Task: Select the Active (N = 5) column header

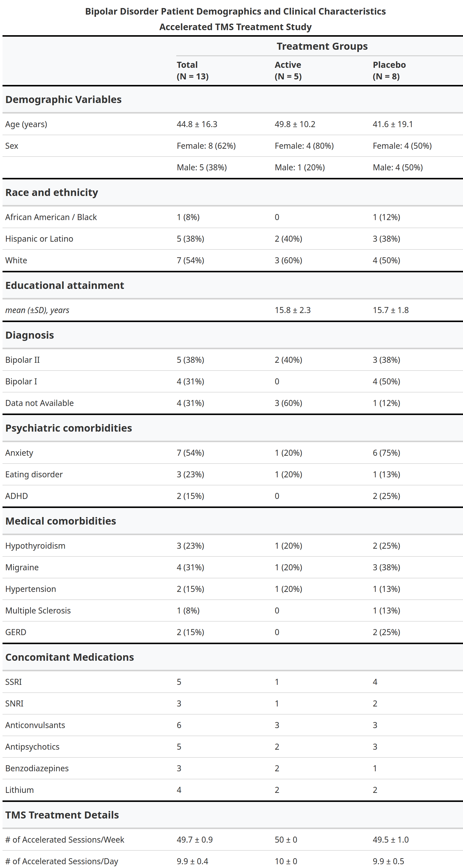Action: click(288, 70)
